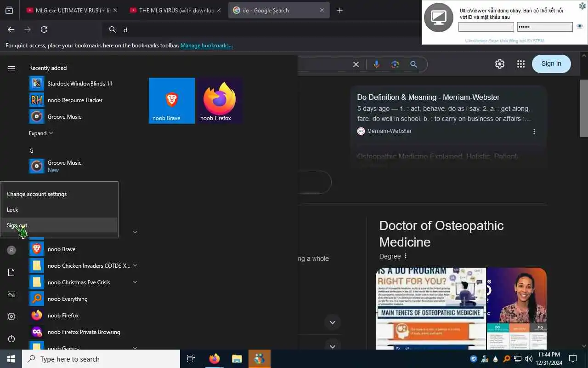Open network icon in system tray
Viewport: 588px width, 368px height.
pos(517,359)
